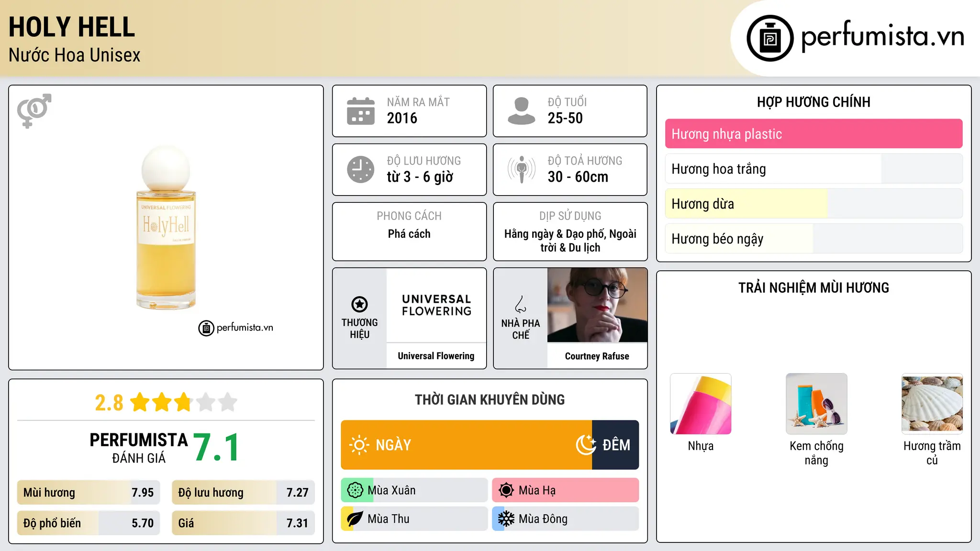Click the Độ lưu hương 7.27 score bar
The height and width of the screenshot is (551, 980).
244,493
